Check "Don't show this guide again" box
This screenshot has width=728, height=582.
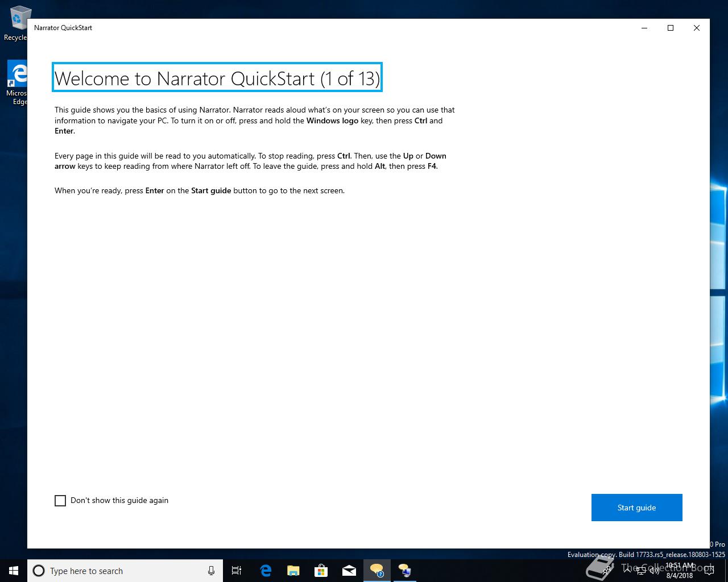[x=60, y=501]
